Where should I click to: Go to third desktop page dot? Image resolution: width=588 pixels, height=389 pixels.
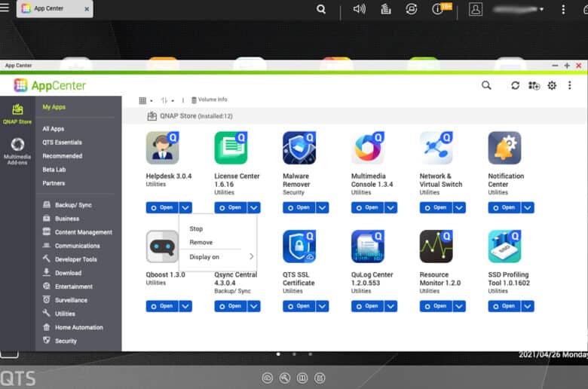tap(310, 354)
